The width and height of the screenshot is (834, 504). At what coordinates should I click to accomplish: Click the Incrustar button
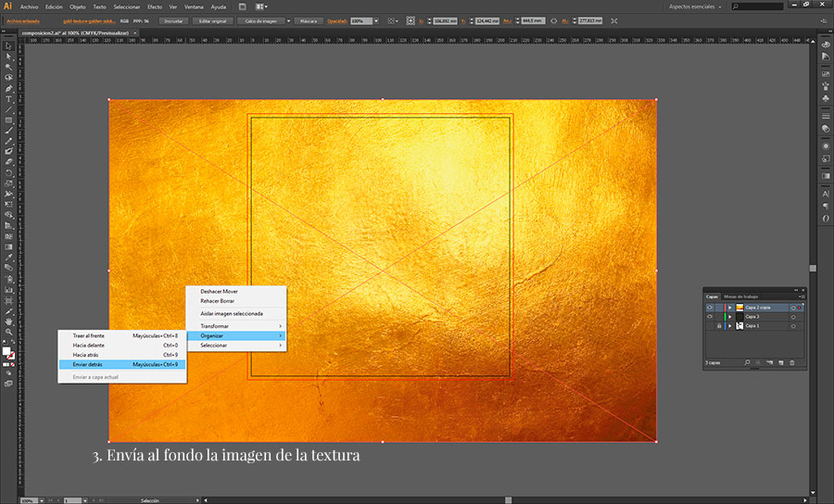click(x=171, y=19)
